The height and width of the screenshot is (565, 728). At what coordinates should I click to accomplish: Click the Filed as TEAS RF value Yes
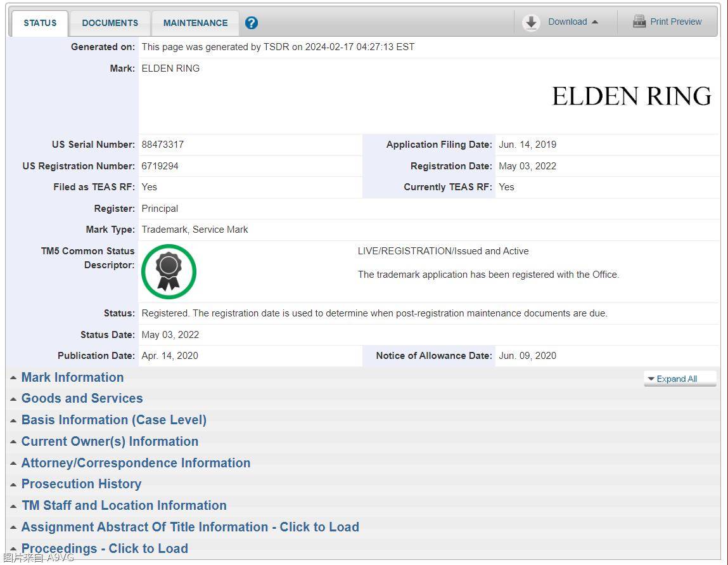click(x=149, y=187)
